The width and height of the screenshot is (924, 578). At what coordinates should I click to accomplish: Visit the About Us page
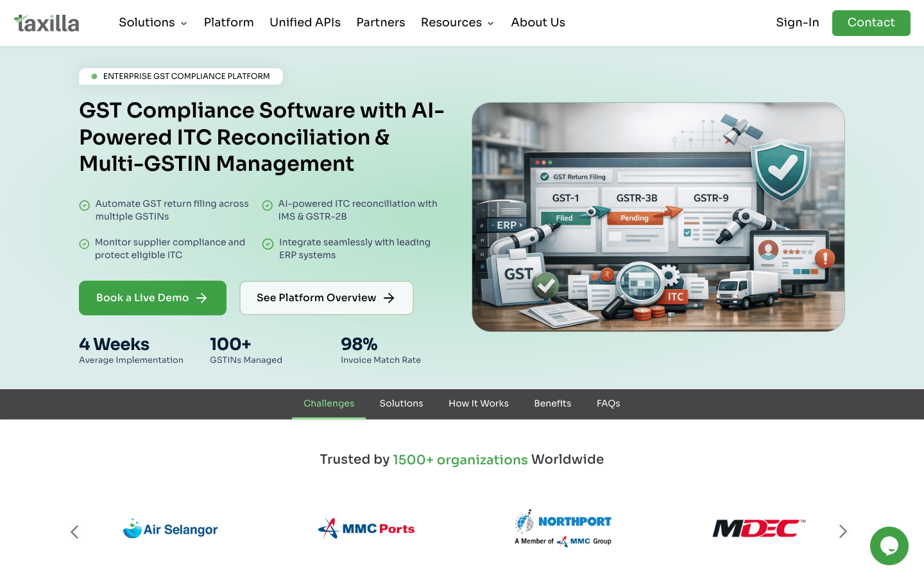[538, 22]
